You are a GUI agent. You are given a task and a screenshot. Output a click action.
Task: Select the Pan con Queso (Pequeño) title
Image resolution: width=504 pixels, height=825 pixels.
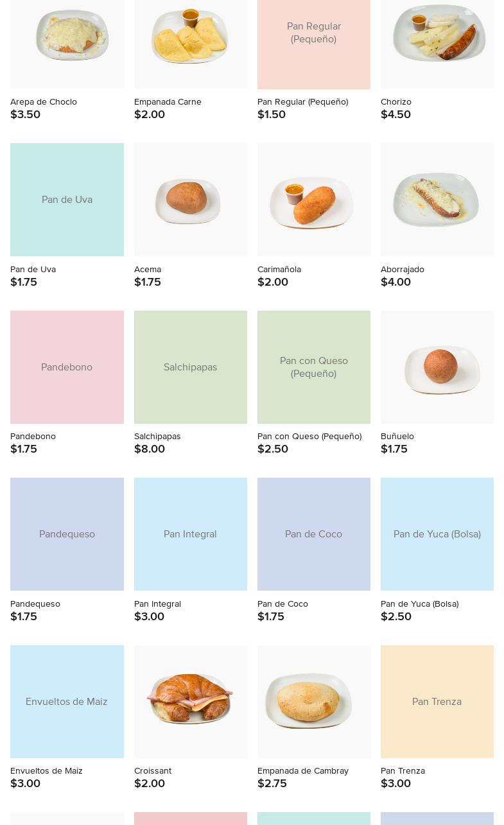click(x=309, y=437)
